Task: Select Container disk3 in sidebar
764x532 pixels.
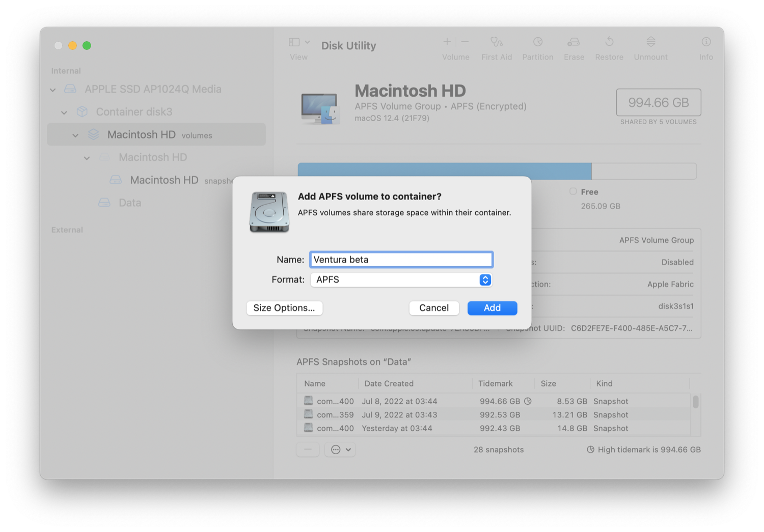Action: click(x=134, y=111)
